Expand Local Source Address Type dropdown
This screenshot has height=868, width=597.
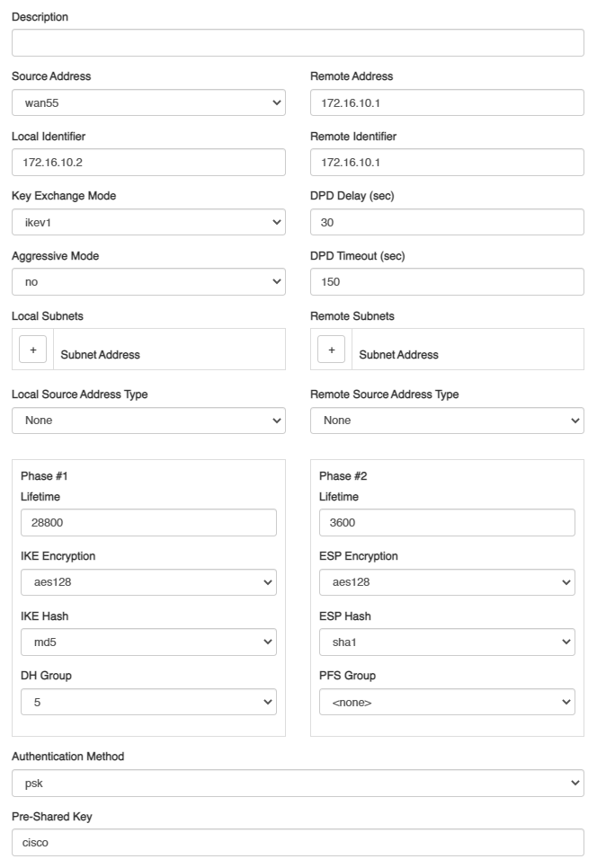[148, 421]
